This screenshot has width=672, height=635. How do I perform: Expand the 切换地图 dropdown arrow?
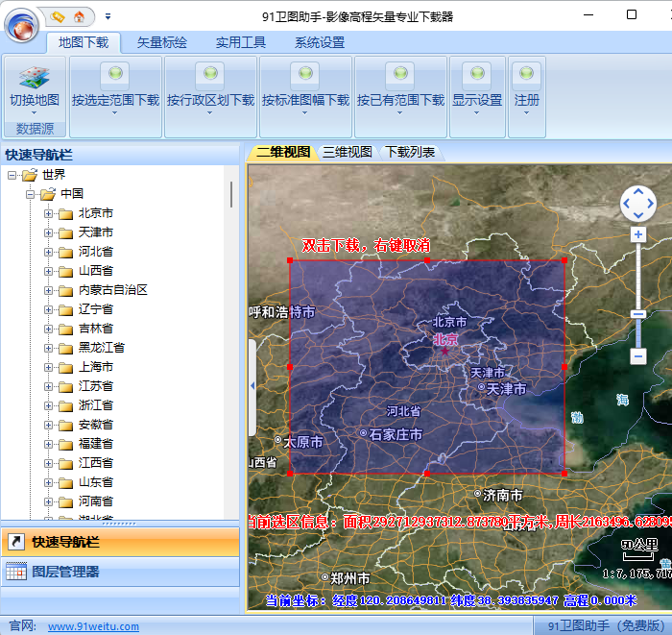pos(34,113)
